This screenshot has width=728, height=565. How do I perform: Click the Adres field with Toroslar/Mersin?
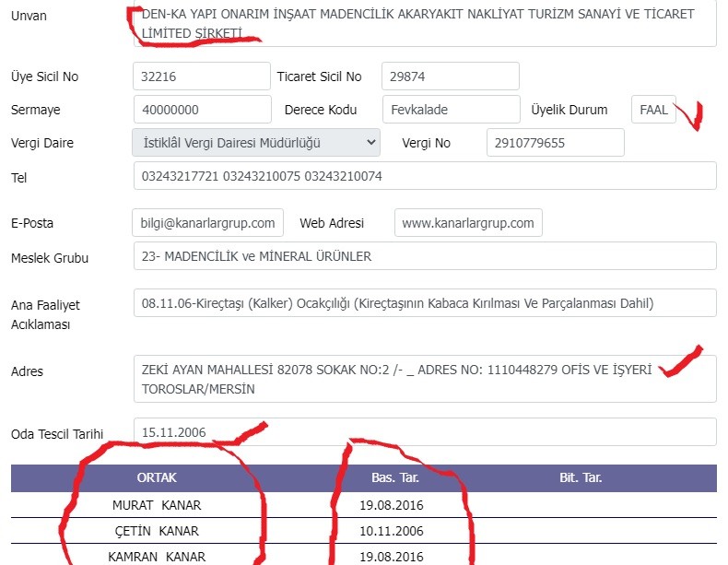[x=425, y=379]
